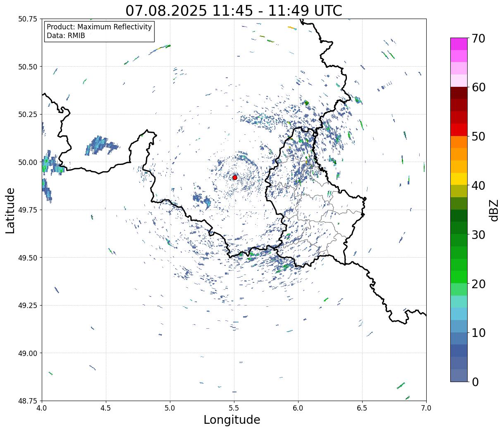
Task: Click the latitude tick label 50.00
Action: [28, 162]
